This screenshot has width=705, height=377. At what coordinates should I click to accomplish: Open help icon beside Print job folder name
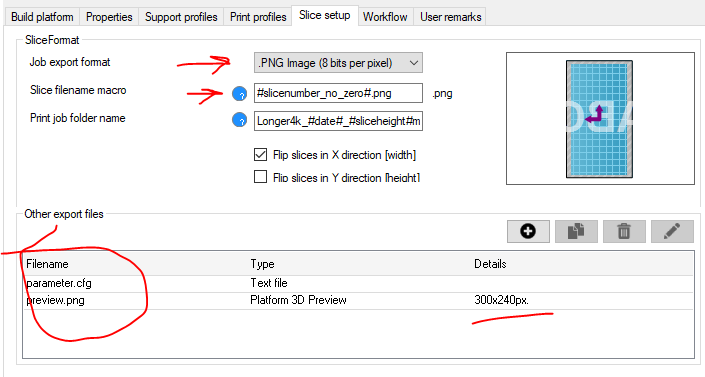click(240, 120)
